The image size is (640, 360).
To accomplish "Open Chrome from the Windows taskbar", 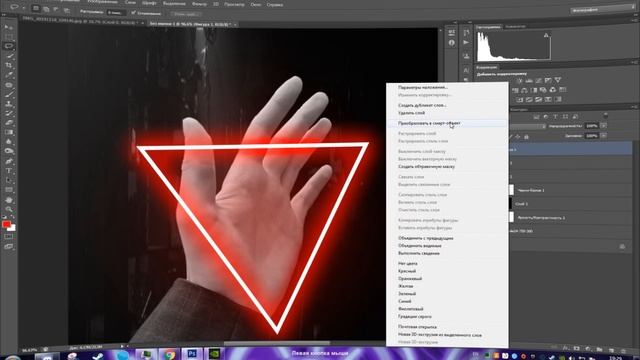I will (169, 354).
